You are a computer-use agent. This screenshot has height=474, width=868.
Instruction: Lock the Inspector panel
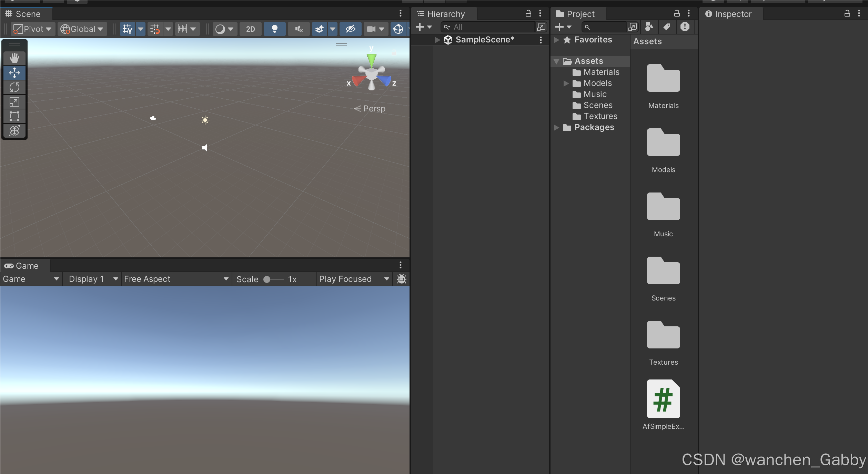click(x=847, y=14)
